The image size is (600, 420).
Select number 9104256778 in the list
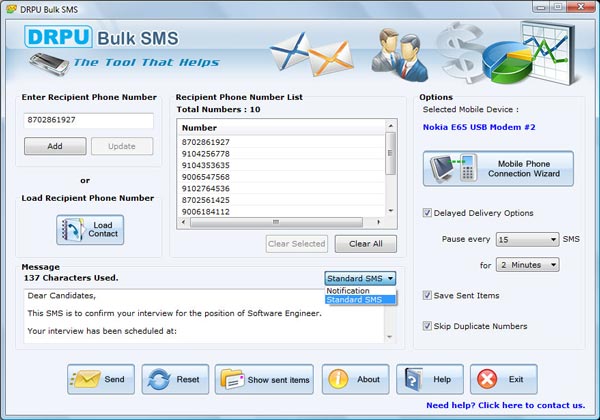click(282, 154)
